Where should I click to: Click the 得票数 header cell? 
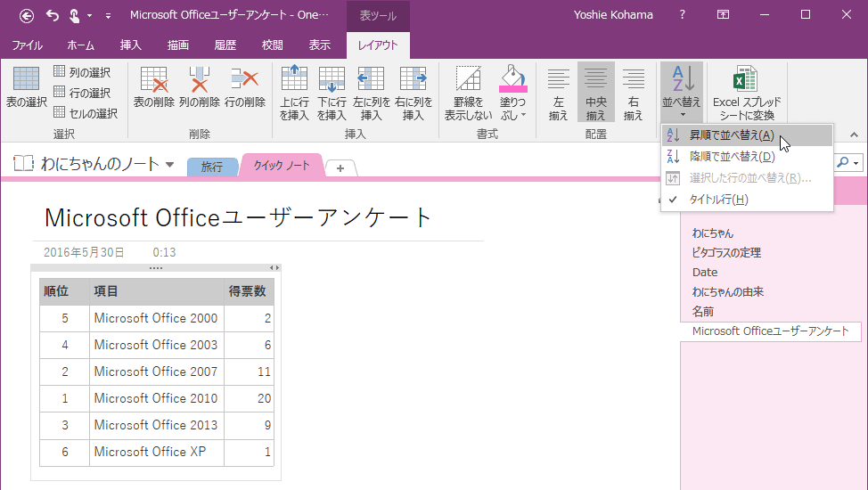pyautogui.click(x=249, y=291)
